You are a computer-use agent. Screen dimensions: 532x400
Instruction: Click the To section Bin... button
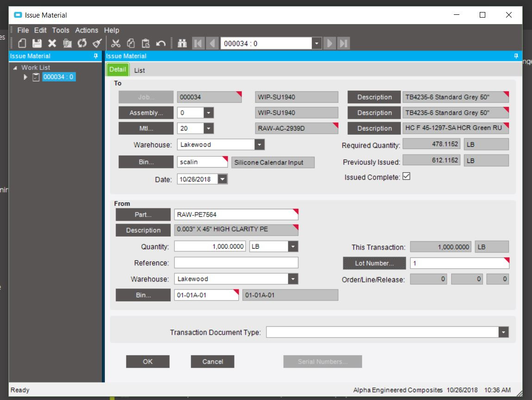[146, 162]
